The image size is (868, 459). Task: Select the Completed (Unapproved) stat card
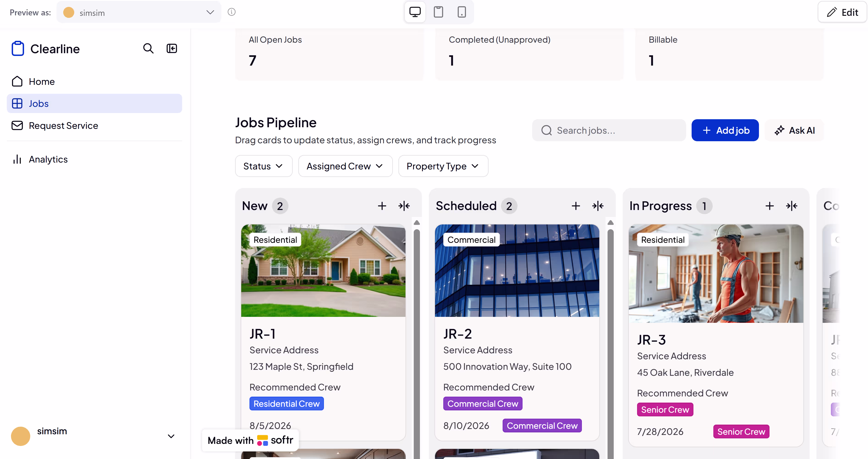[529, 54]
